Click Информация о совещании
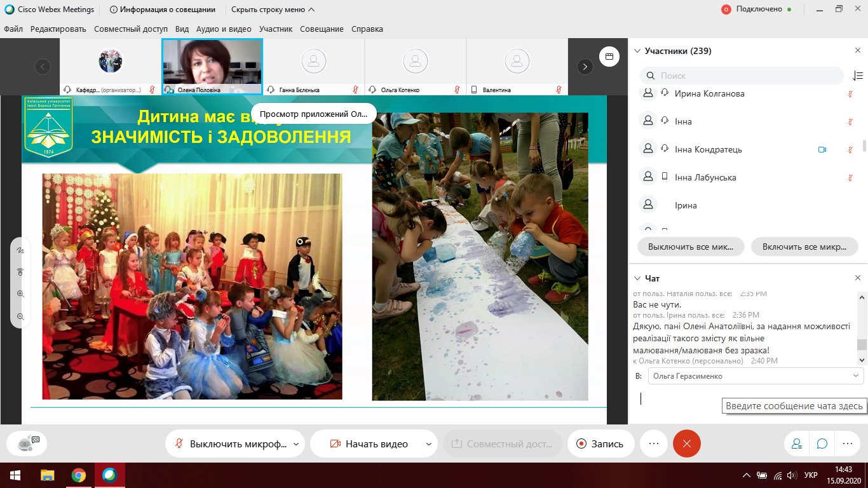The width and height of the screenshot is (868, 488). (x=162, y=10)
